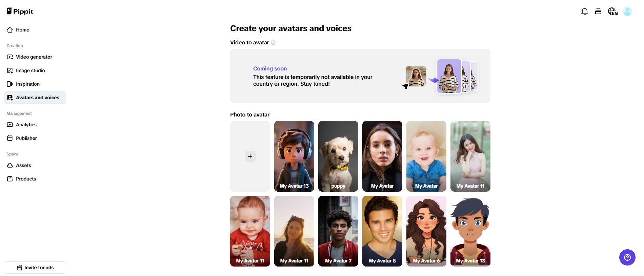Viewport: 644px width, 276px height.
Task: Select Analytics in Management section
Action: pyautogui.click(x=26, y=125)
